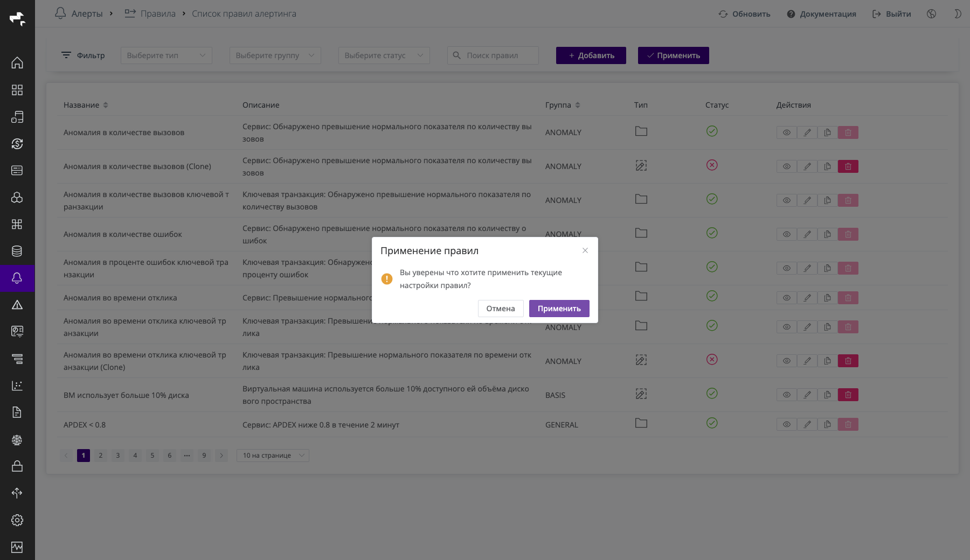The height and width of the screenshot is (560, 970).
Task: Go to next page arrow in pagination
Action: (x=221, y=456)
